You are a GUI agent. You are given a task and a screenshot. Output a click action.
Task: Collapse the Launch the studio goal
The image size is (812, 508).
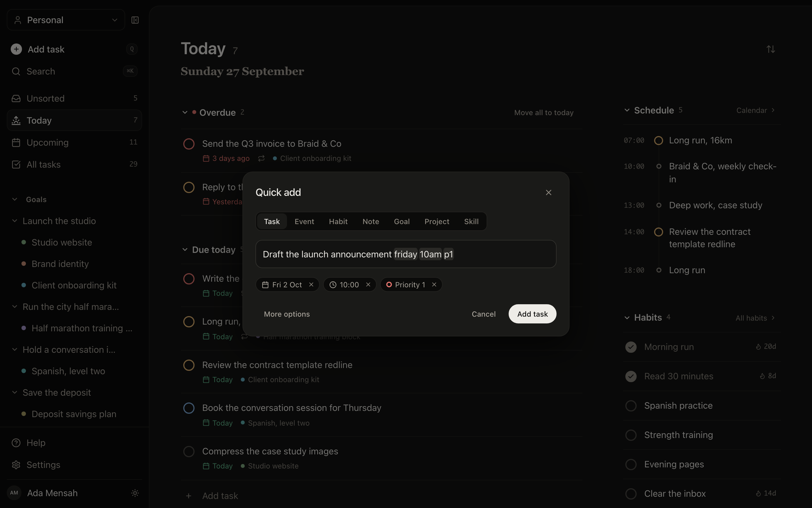15,221
